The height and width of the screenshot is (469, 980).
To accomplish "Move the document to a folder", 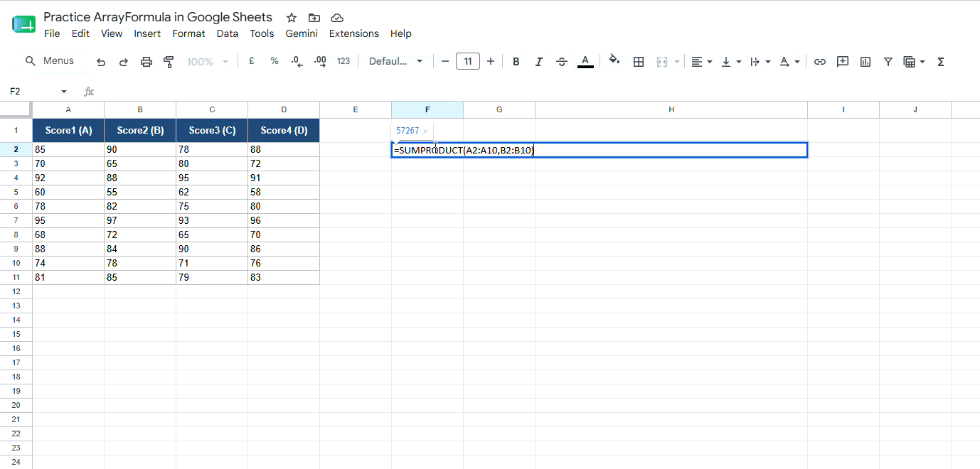I will pos(314,18).
